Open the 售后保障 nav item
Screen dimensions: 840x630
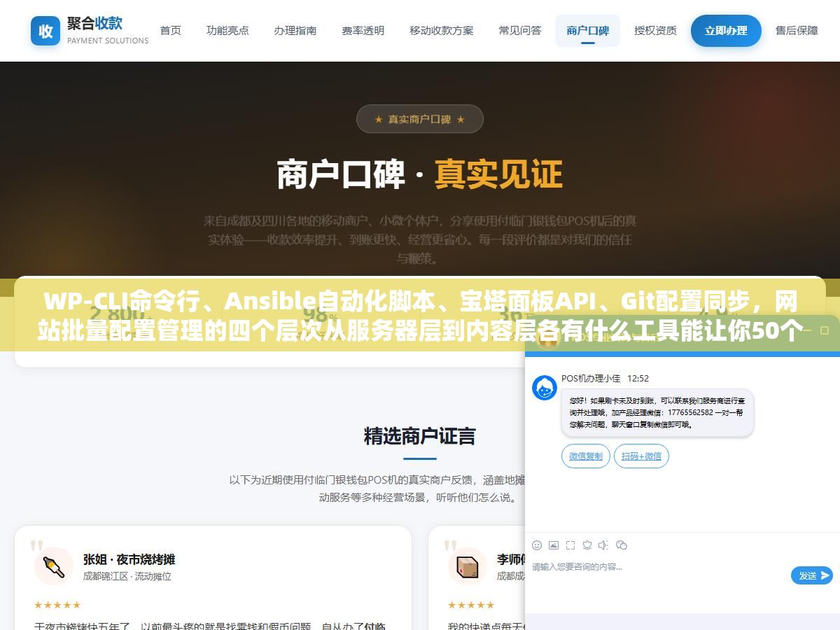point(797,31)
